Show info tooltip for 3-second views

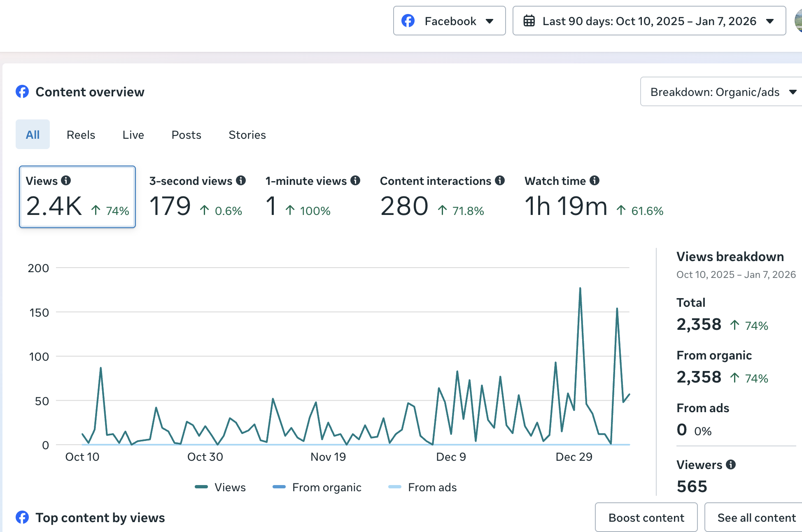[241, 180]
